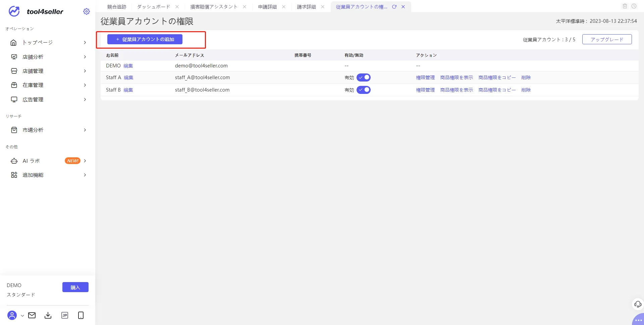The image size is (644, 325).
Task: Expand the 在庫管理 menu chevron
Action: [85, 85]
